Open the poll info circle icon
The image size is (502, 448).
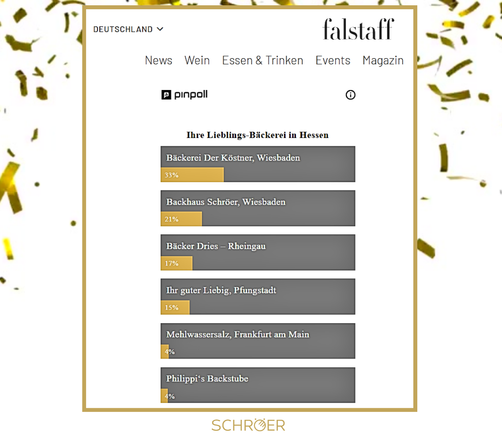coord(350,95)
